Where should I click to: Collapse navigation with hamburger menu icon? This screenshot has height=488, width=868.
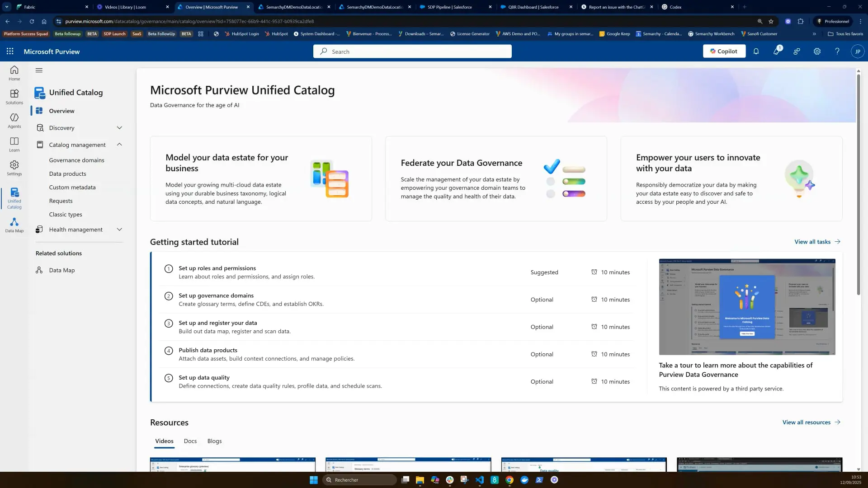[x=39, y=70]
